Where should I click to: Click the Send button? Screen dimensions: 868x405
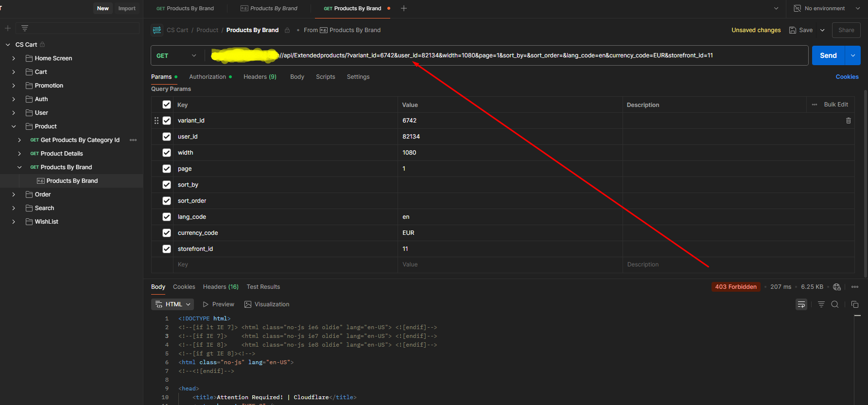[829, 55]
